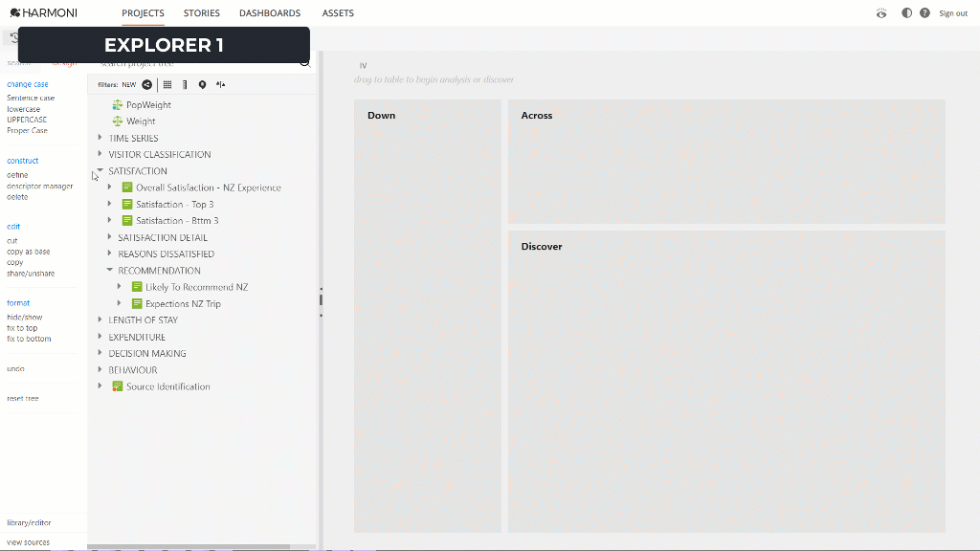This screenshot has height=551, width=980.
Task: Expand the BEHAVIOUR folder
Action: click(100, 369)
